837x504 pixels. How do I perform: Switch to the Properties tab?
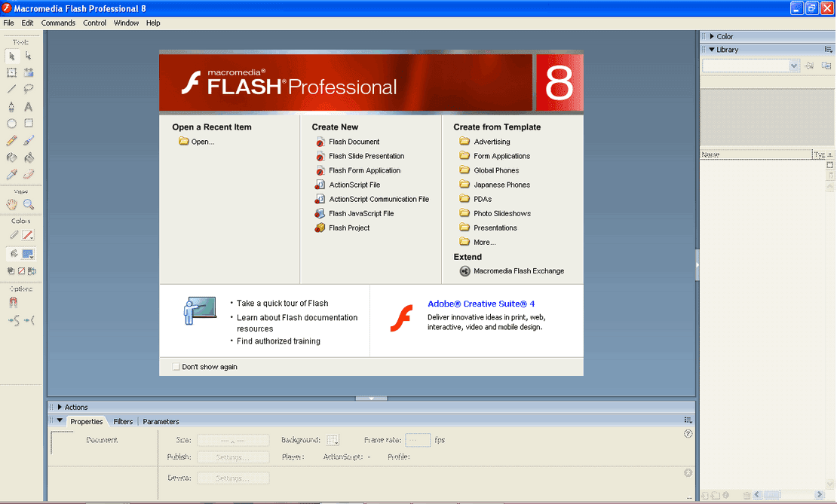87,421
